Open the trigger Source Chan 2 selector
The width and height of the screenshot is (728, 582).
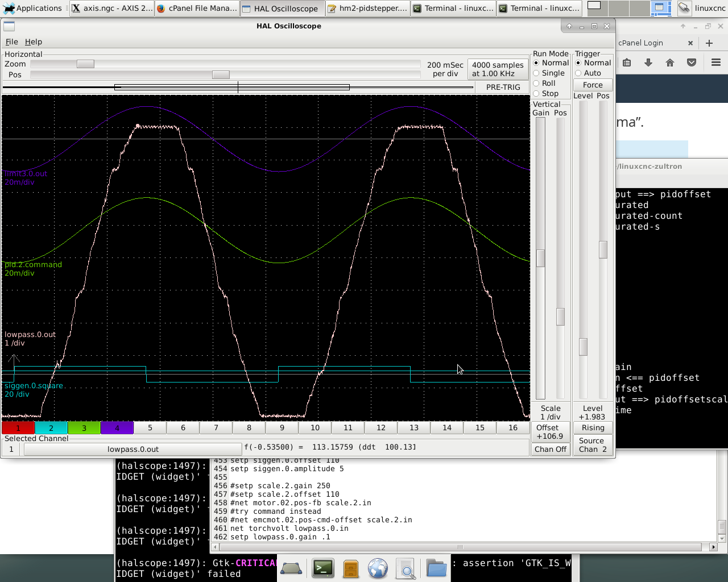pos(593,444)
